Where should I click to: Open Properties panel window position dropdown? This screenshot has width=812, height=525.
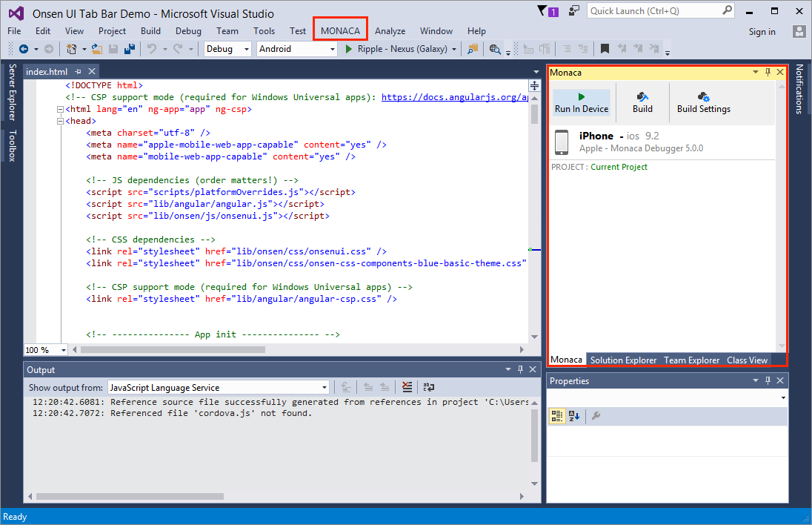(x=756, y=380)
